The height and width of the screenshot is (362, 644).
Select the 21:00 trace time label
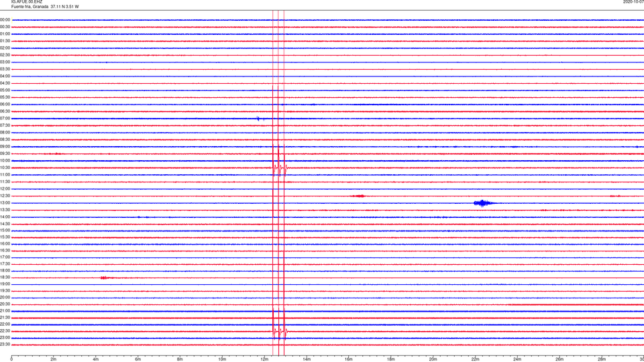(5, 311)
